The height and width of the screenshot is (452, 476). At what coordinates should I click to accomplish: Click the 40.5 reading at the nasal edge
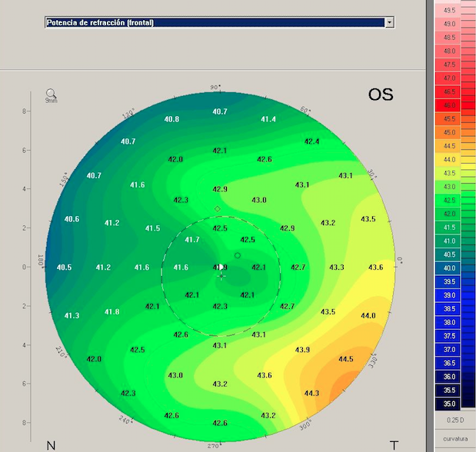tap(65, 268)
